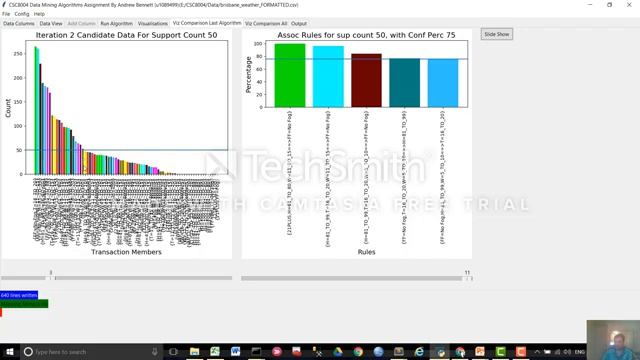Open the green Camtasia taskbar icon
This screenshot has width=640, height=360.
(x=500, y=351)
